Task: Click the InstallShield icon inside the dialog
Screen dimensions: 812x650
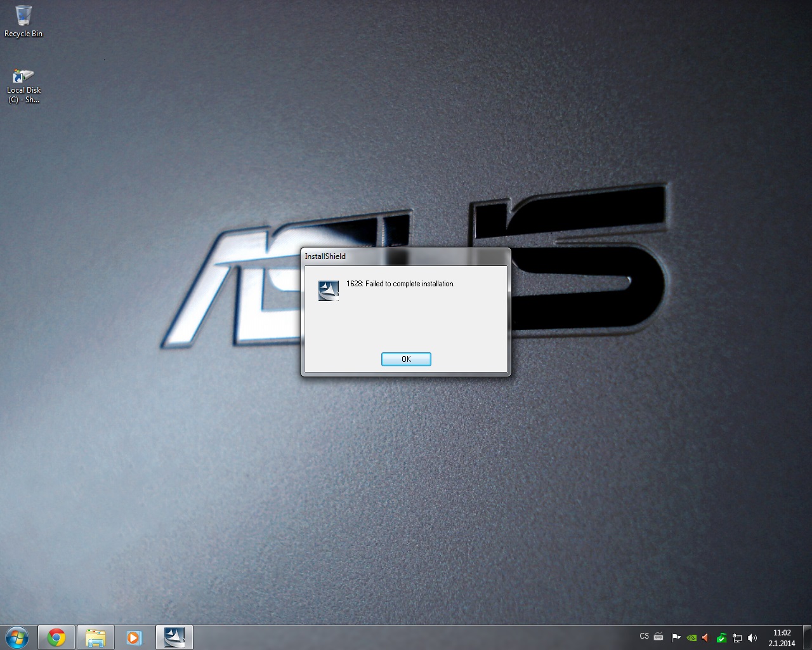Action: (x=329, y=290)
